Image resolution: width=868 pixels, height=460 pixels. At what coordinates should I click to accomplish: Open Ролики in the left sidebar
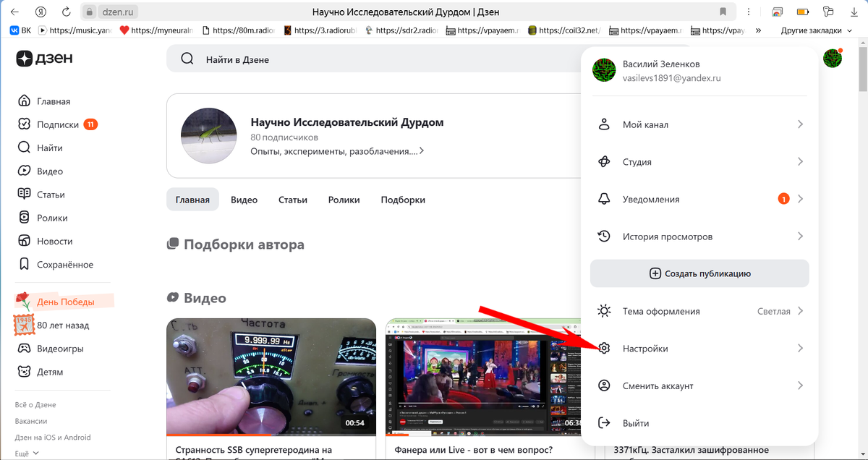coord(43,218)
